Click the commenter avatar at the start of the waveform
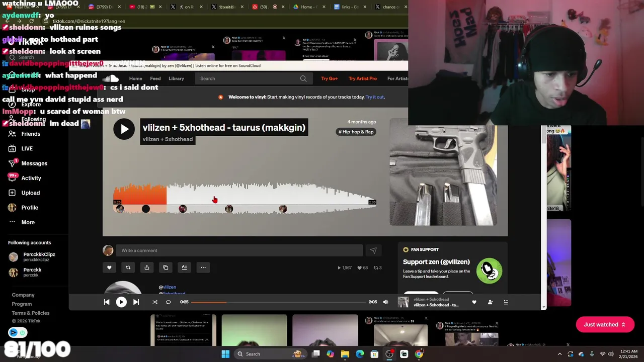The height and width of the screenshot is (362, 644). (x=120, y=209)
